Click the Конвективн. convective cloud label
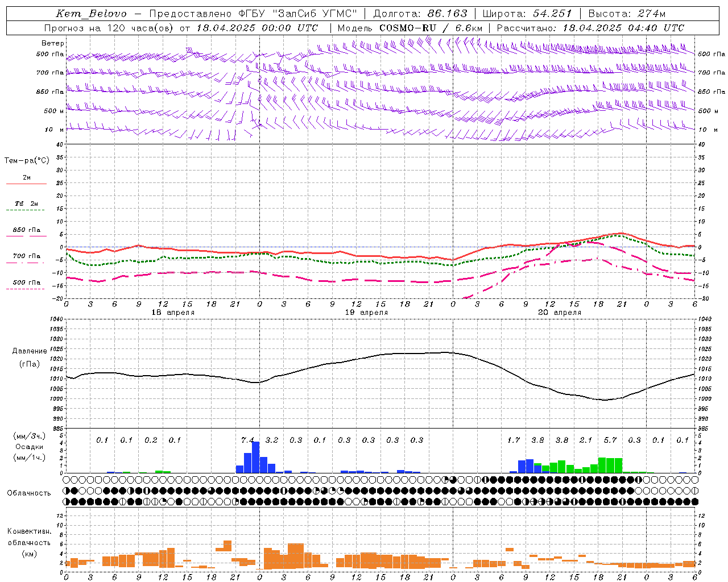The image size is (728, 582). [x=29, y=531]
